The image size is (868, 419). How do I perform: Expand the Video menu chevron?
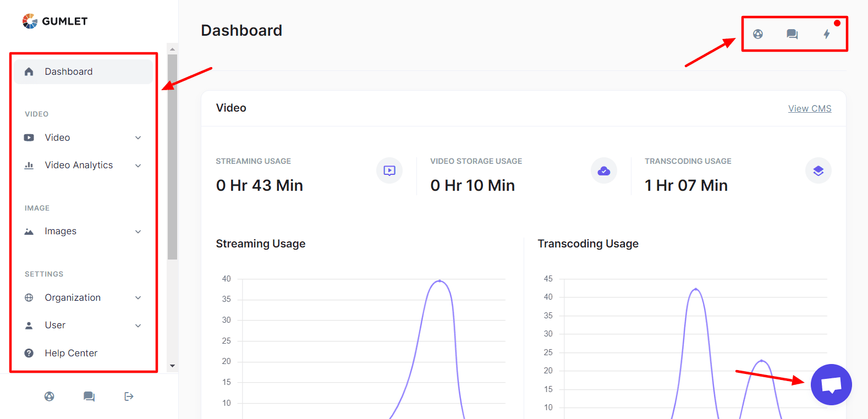tap(138, 137)
